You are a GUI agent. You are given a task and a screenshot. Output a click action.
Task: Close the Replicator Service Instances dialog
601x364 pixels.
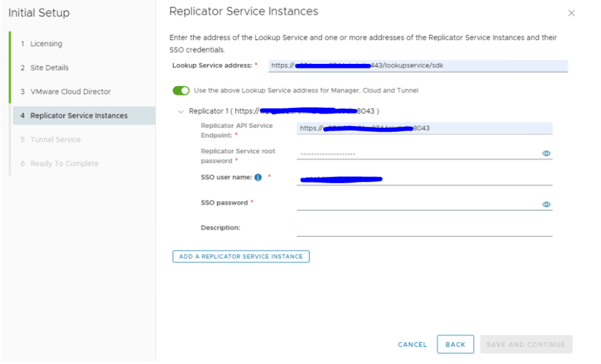(571, 13)
